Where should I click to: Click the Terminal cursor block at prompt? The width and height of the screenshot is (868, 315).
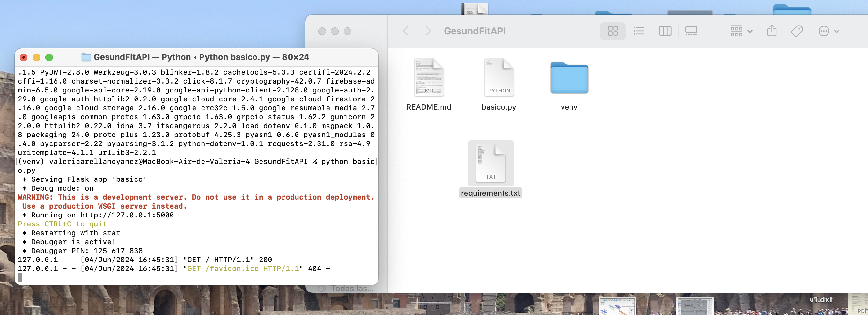(20, 278)
